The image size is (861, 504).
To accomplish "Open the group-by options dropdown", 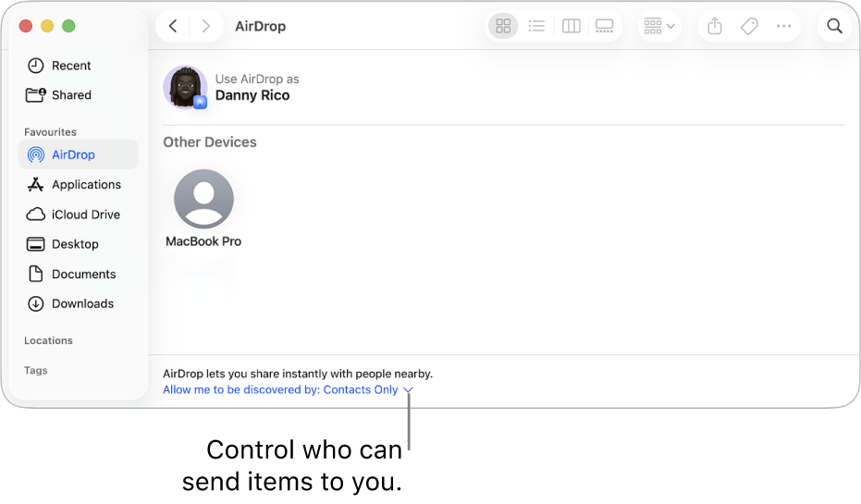I will click(x=658, y=26).
